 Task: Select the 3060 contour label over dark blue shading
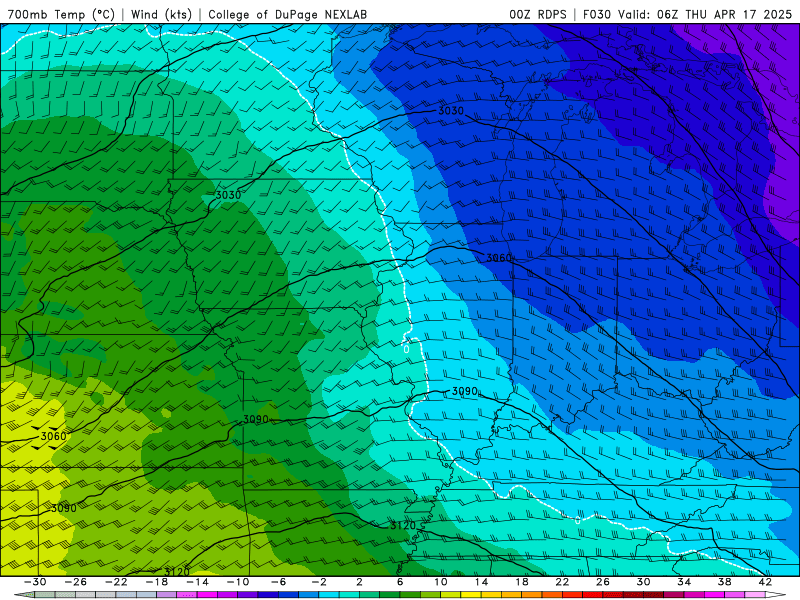click(498, 258)
